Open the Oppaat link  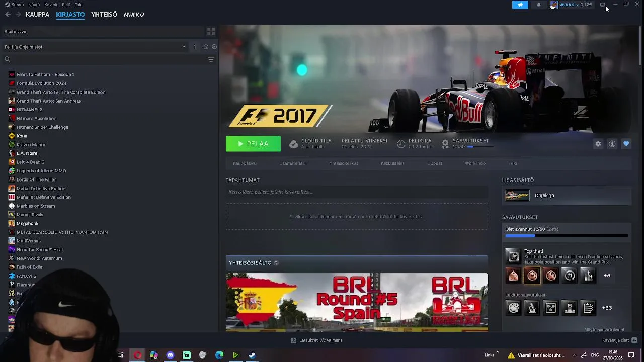coord(435,163)
